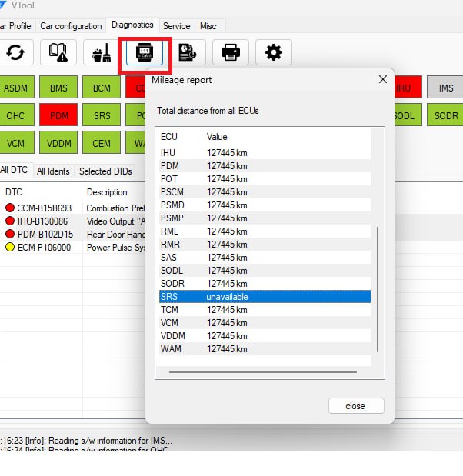Open the mileage report odometer icon
This screenshot has height=476, width=463.
click(x=145, y=52)
